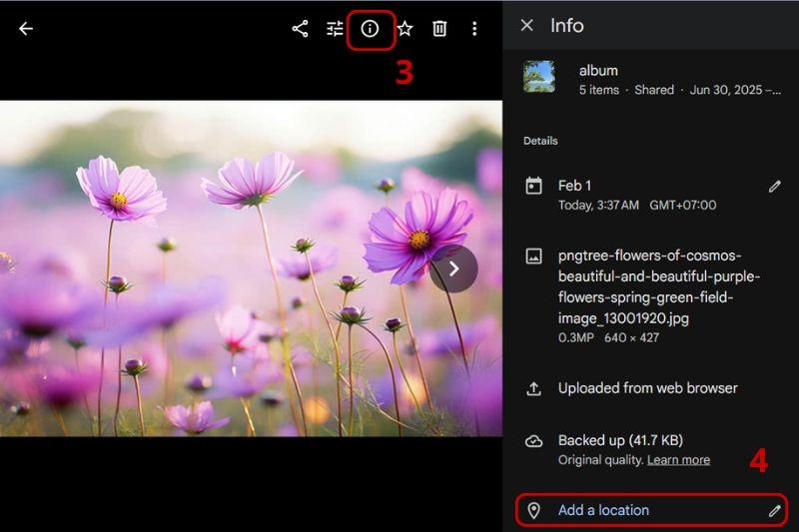This screenshot has height=532, width=799.
Task: Go back with the left arrow
Action: coord(26,29)
